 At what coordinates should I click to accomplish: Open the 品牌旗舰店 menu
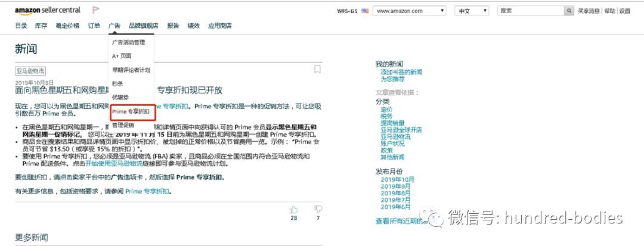143,26
